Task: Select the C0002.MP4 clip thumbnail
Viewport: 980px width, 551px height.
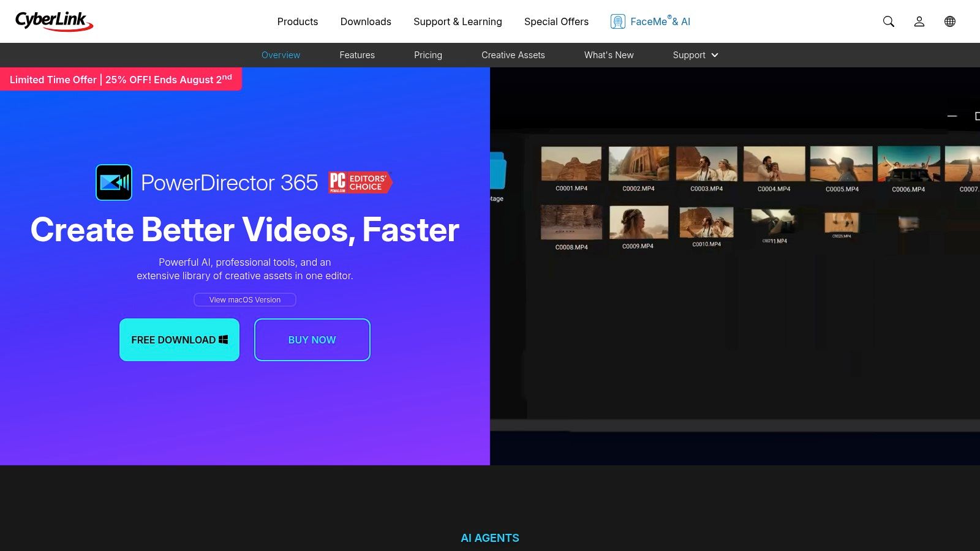Action: click(639, 163)
